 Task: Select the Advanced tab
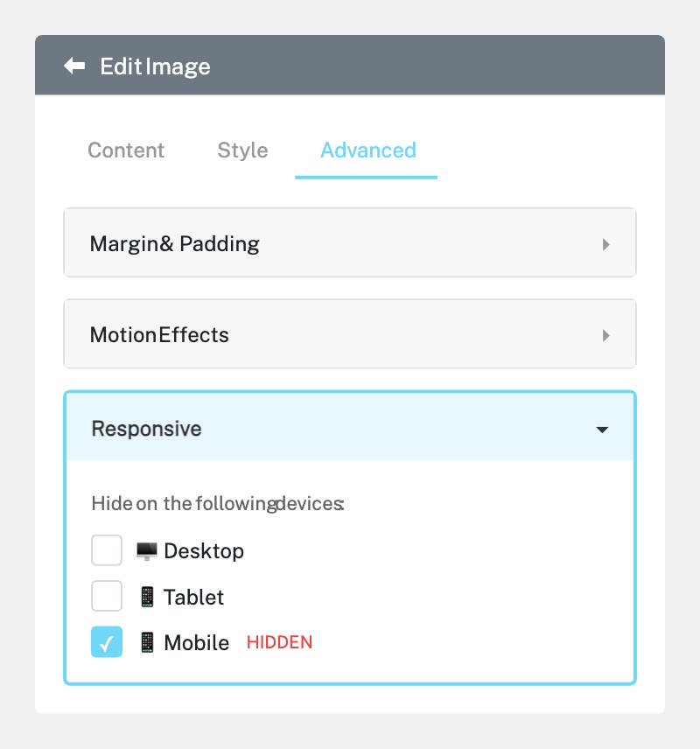tap(367, 150)
